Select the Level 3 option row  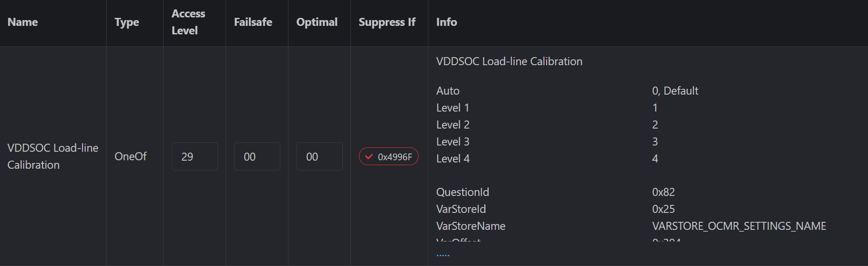click(x=547, y=141)
